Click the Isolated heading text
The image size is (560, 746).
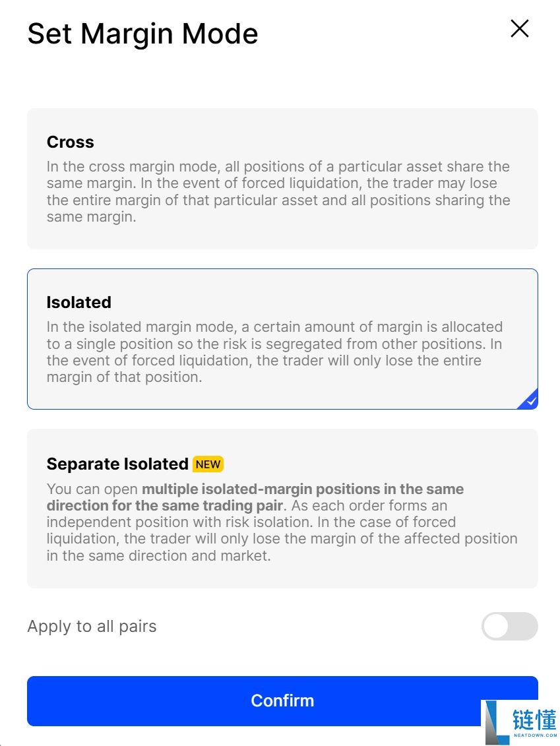click(79, 302)
